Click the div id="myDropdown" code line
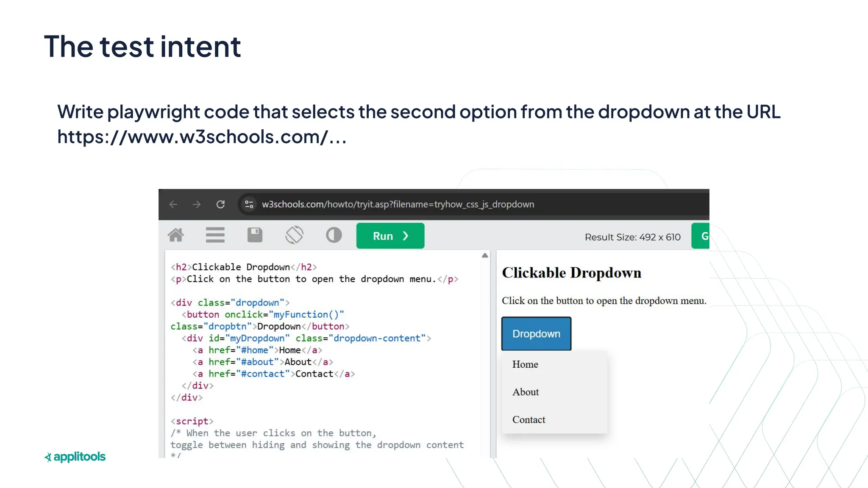This screenshot has width=868, height=488. (x=306, y=338)
